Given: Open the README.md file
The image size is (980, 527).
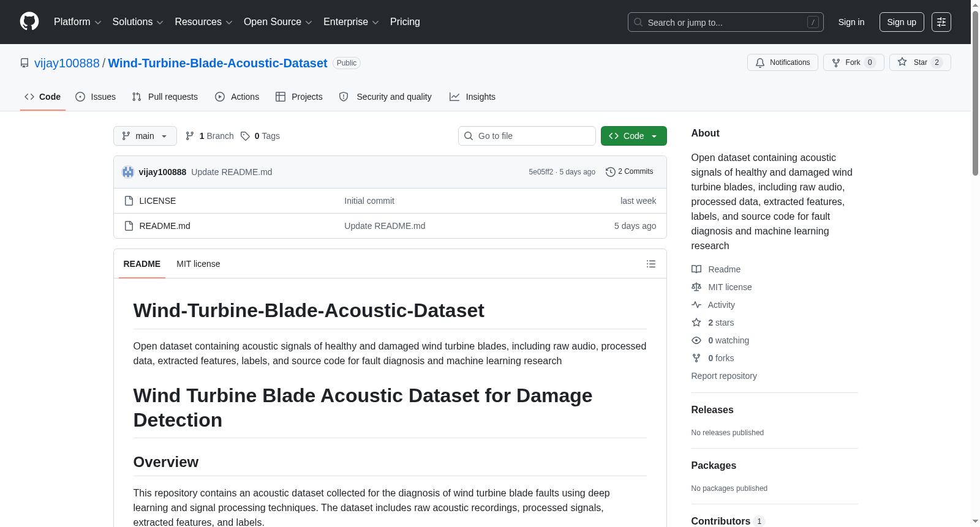Looking at the screenshot, I should [165, 226].
